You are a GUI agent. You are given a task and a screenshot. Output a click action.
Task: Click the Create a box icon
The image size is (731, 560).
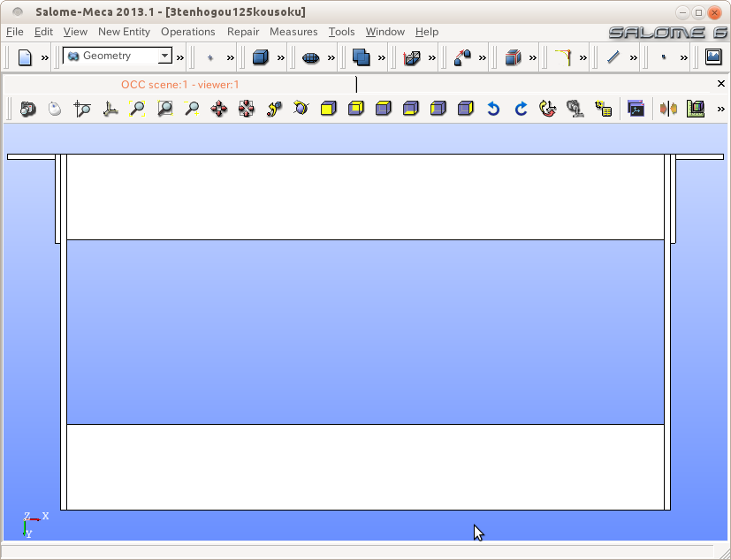[x=260, y=57]
